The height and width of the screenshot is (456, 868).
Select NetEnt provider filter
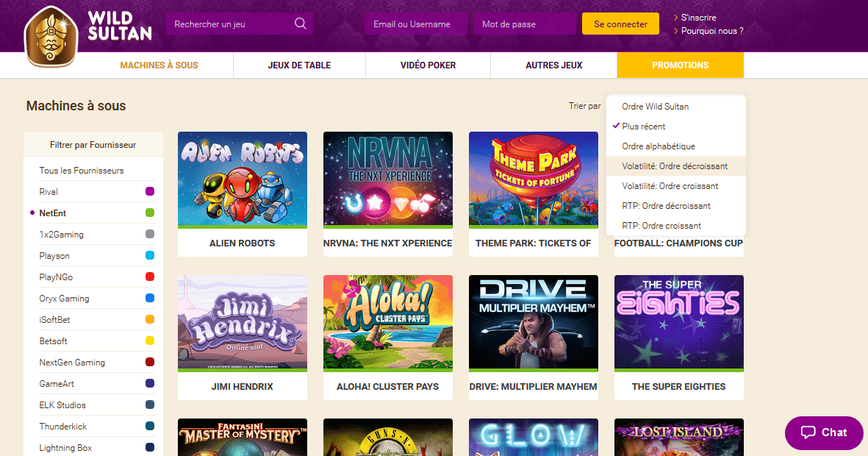pyautogui.click(x=52, y=213)
